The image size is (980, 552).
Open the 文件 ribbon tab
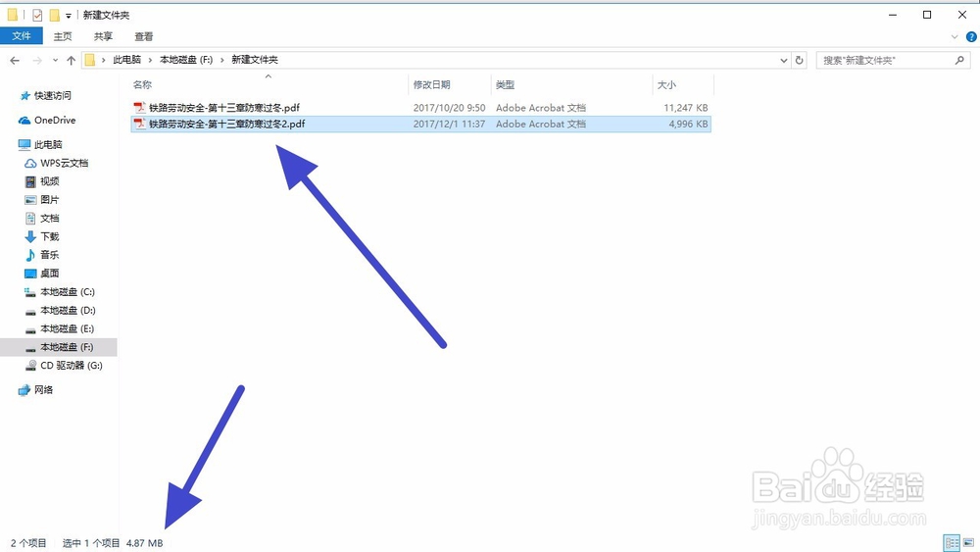22,36
